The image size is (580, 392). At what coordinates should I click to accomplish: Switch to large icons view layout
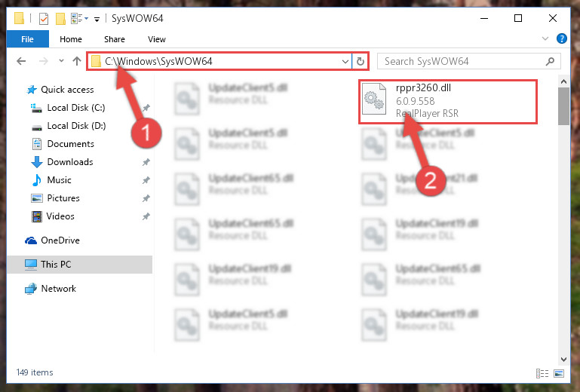(559, 373)
